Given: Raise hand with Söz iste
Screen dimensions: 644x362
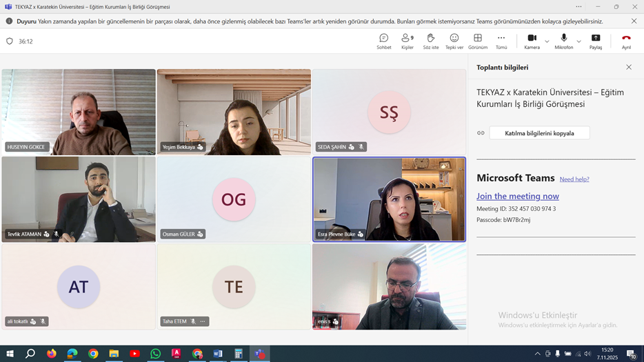Looking at the screenshot, I should point(431,41).
